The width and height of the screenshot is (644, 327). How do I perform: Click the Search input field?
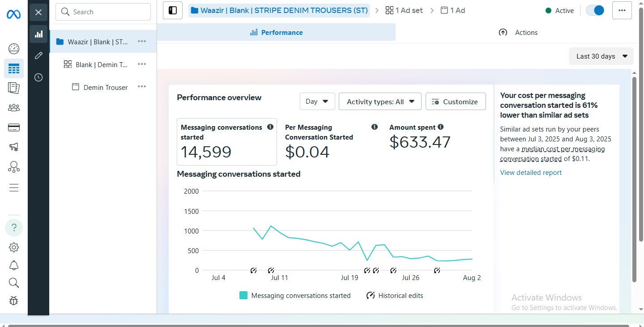point(103,12)
